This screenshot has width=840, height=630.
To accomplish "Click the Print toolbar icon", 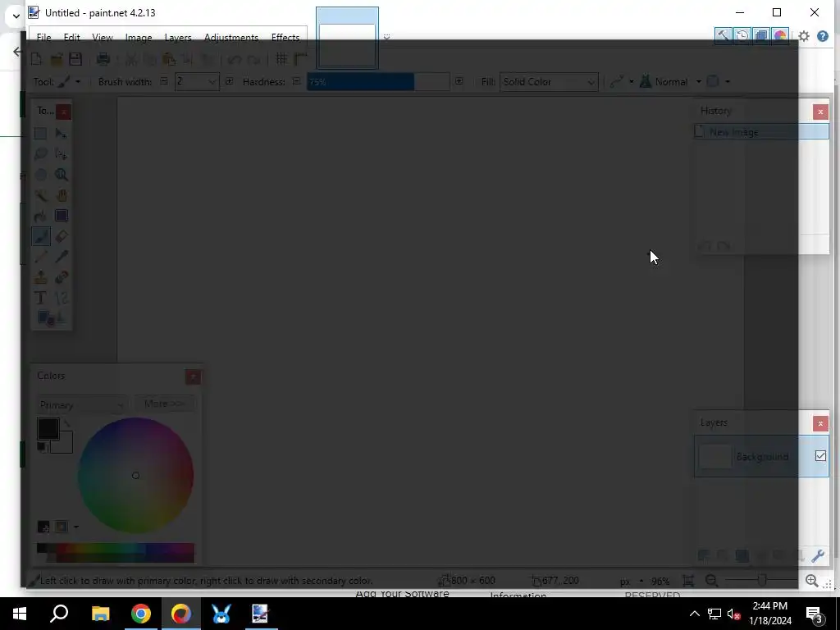I will pyautogui.click(x=103, y=59).
